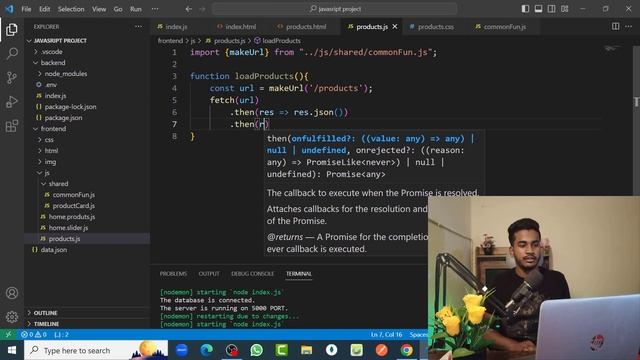Switch to the Debug Console panel tab

click(252, 273)
